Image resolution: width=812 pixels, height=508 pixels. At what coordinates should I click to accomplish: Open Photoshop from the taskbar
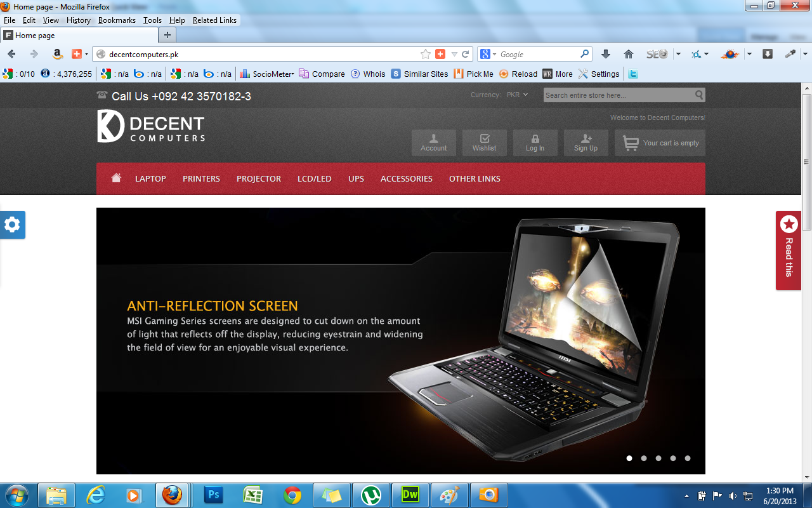pos(213,495)
